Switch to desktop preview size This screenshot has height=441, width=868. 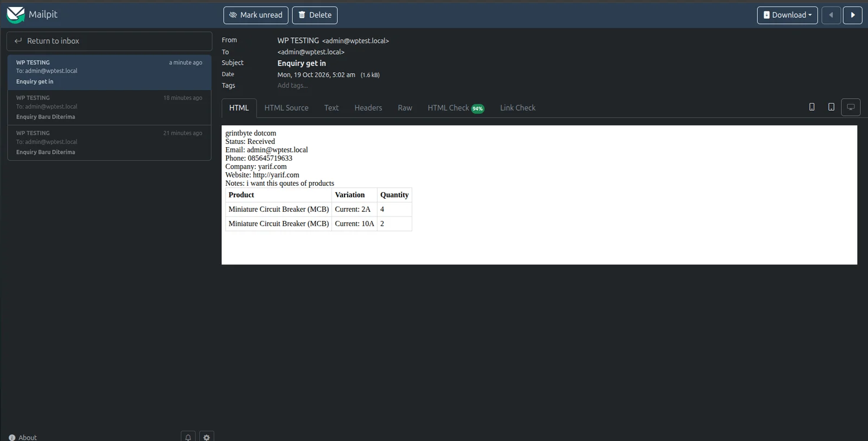(851, 107)
